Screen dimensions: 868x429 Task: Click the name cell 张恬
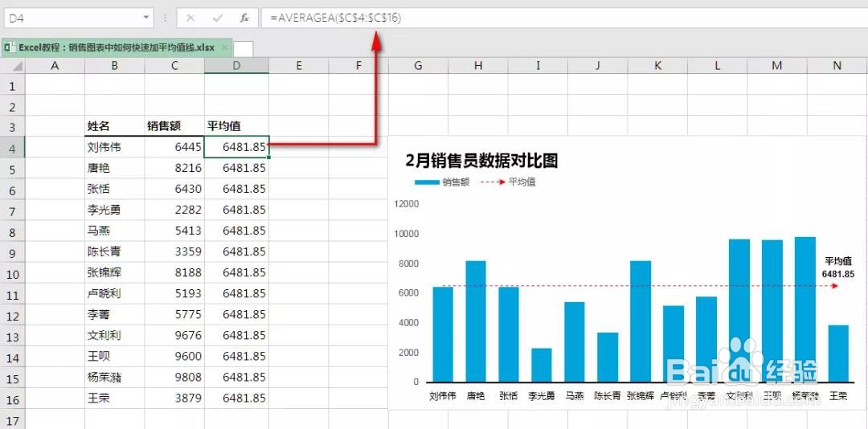(x=115, y=189)
